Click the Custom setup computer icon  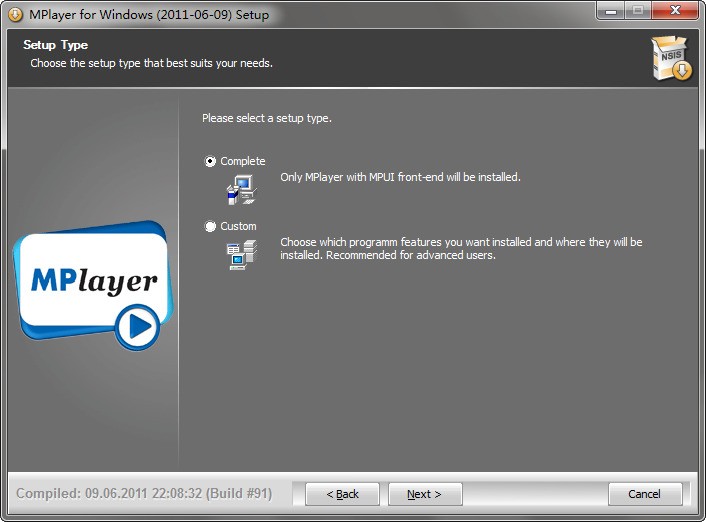[242, 255]
